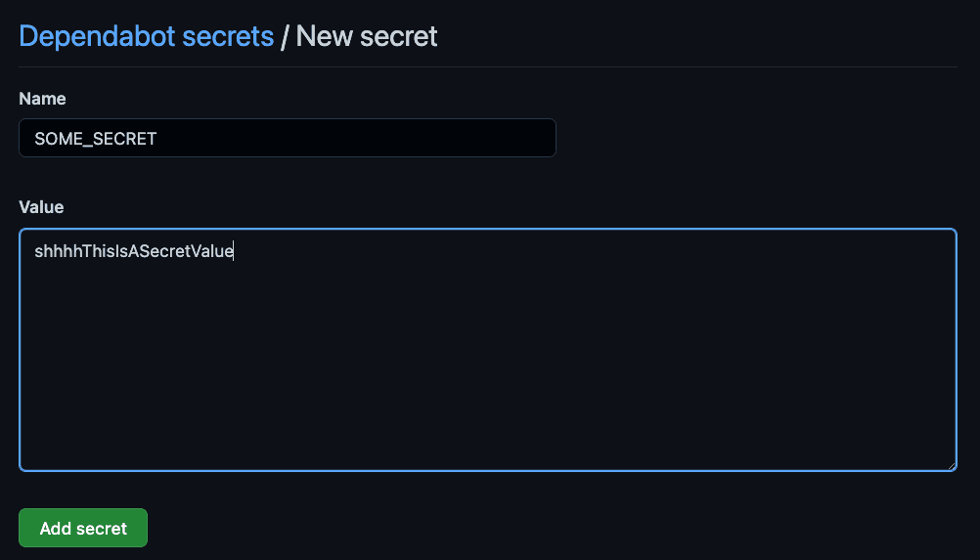Click the green Add secret button

[x=83, y=528]
